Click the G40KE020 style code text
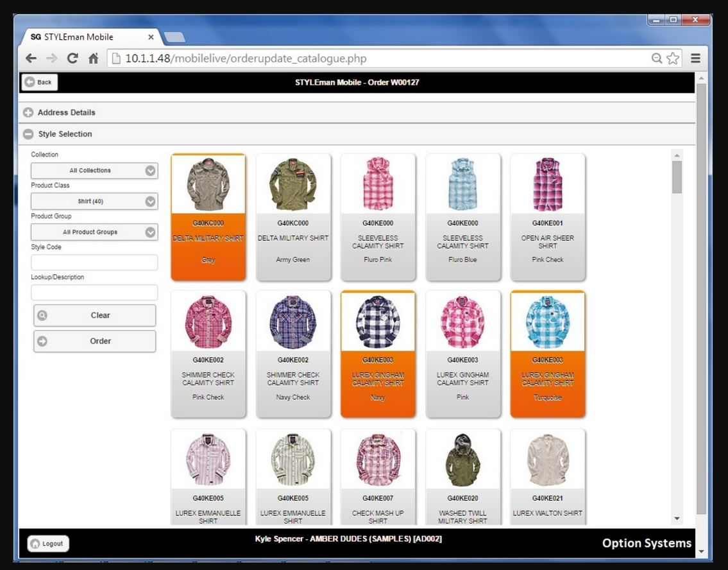Screen dimensions: 728x570 463,498
